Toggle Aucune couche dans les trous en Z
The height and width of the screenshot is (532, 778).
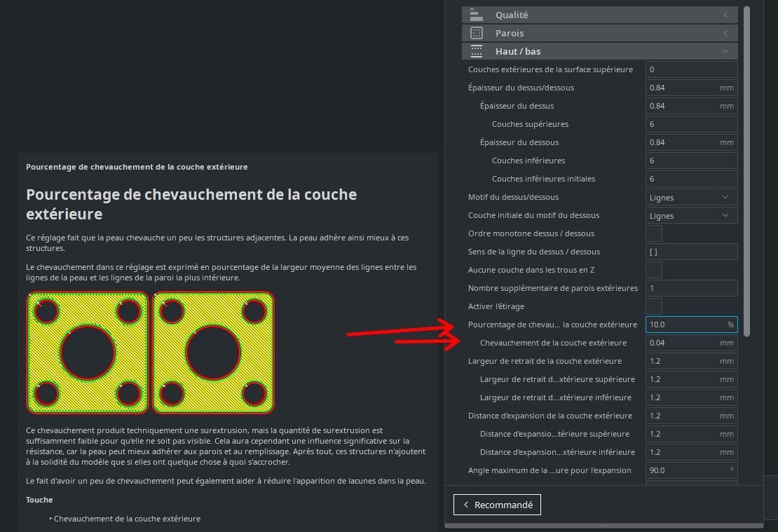click(654, 270)
